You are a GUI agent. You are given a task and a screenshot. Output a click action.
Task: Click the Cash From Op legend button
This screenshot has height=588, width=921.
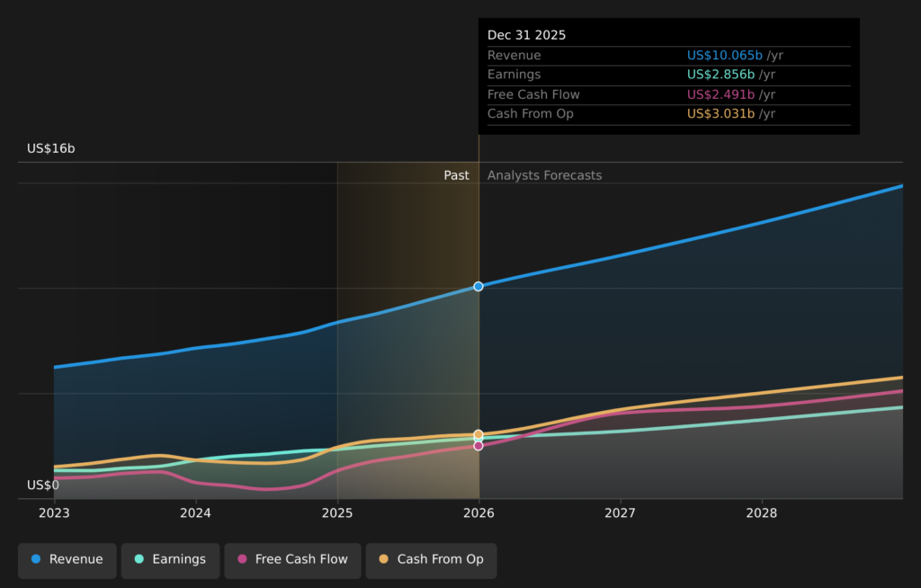431,559
